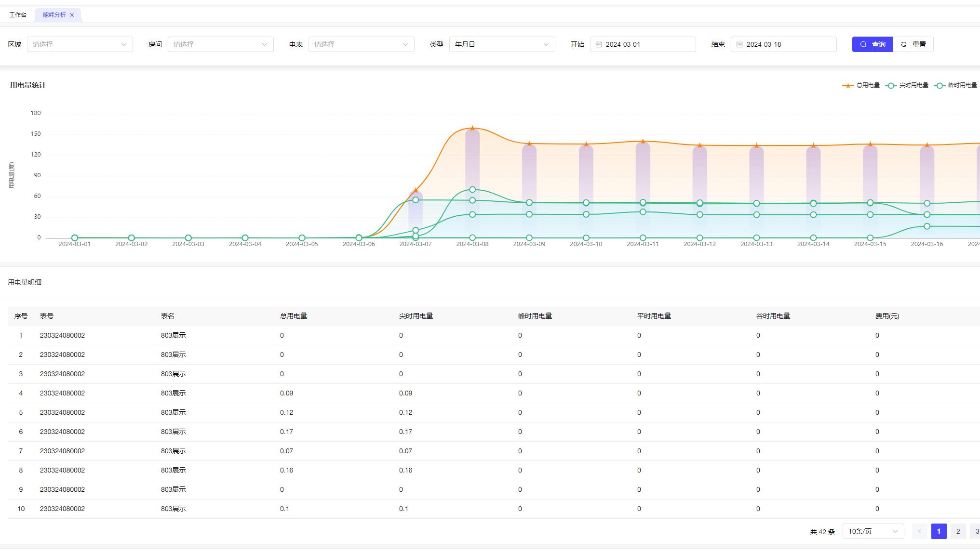
Task: Select current page 1 button
Action: point(939,531)
